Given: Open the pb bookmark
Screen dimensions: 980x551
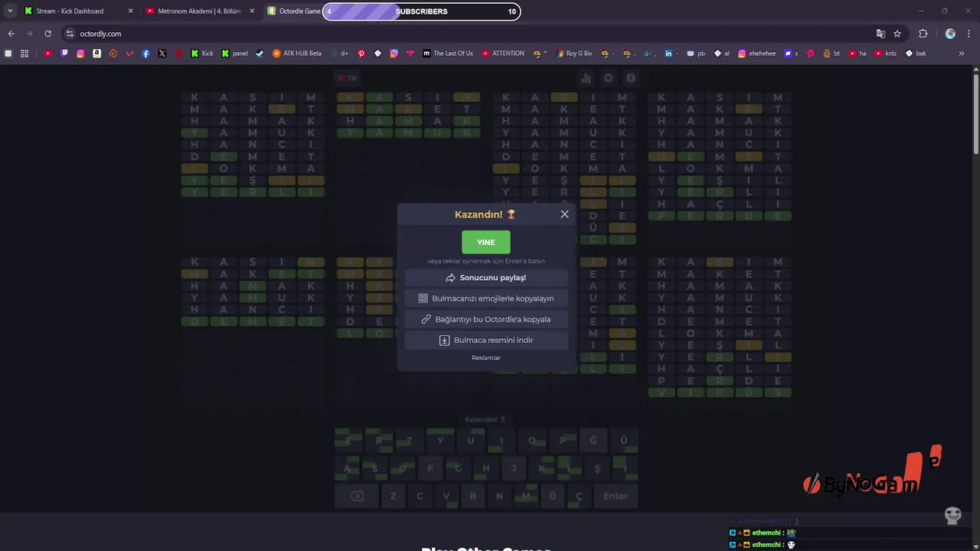Looking at the screenshot, I should pos(696,54).
